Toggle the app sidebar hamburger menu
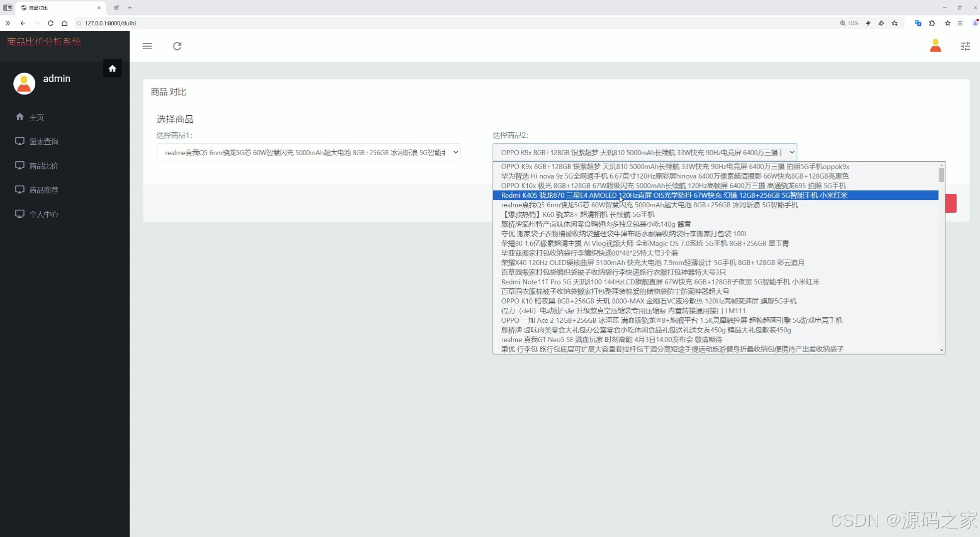The image size is (980, 537). tap(147, 46)
